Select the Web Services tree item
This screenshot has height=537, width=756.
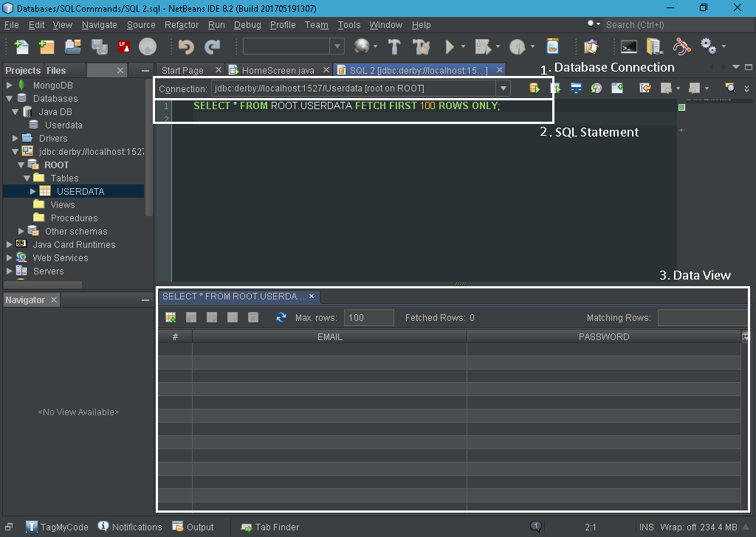tap(61, 257)
